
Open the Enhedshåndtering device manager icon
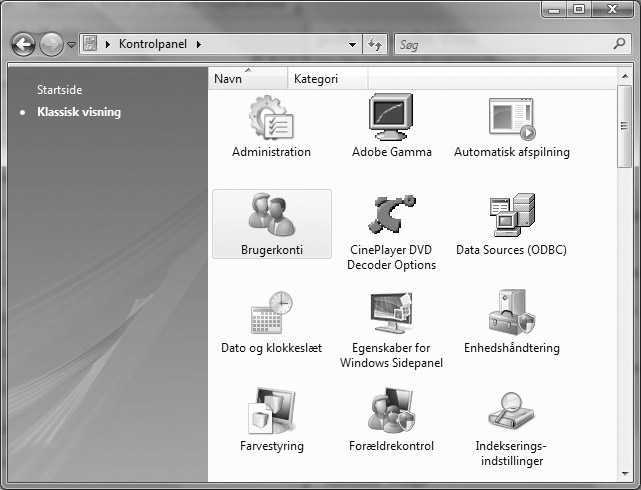(512, 313)
